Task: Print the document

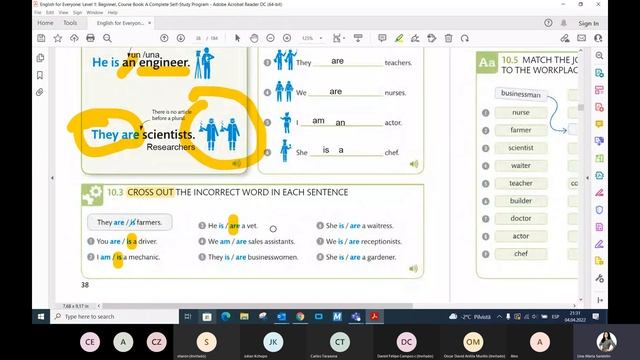Action: click(x=91, y=38)
